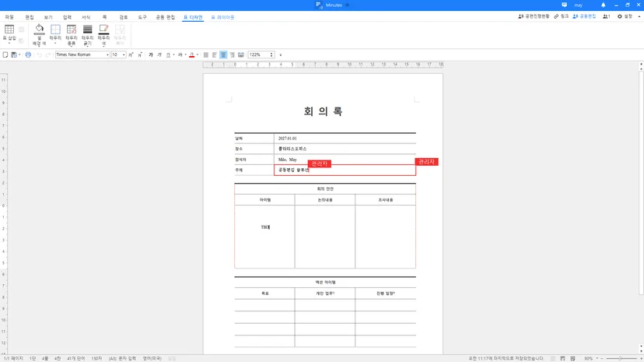Viewport: 644px width, 362px height.
Task: Open the border thickness tool
Action: pyautogui.click(x=87, y=34)
